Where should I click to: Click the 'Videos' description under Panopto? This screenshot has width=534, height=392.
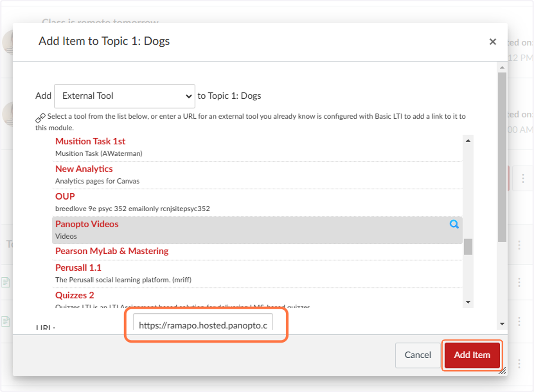pos(66,236)
